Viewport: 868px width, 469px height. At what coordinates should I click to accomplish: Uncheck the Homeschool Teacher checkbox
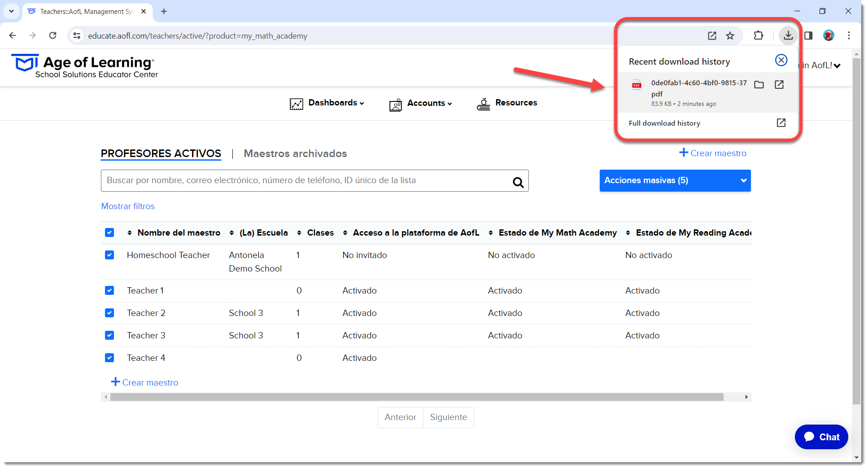click(x=109, y=255)
